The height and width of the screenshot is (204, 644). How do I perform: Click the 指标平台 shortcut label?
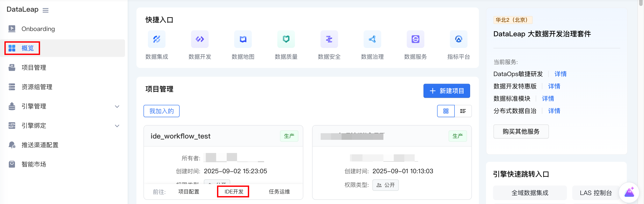click(458, 57)
